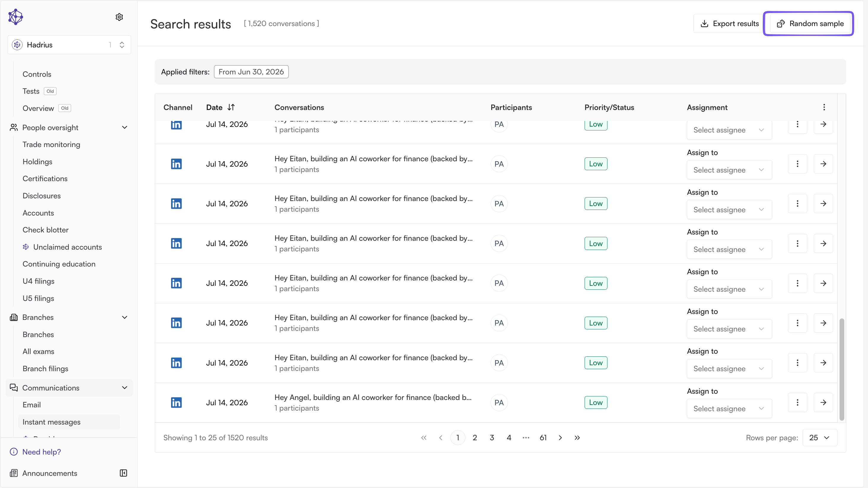Collapse People oversight section
The height and width of the screenshot is (488, 868).
(124, 127)
